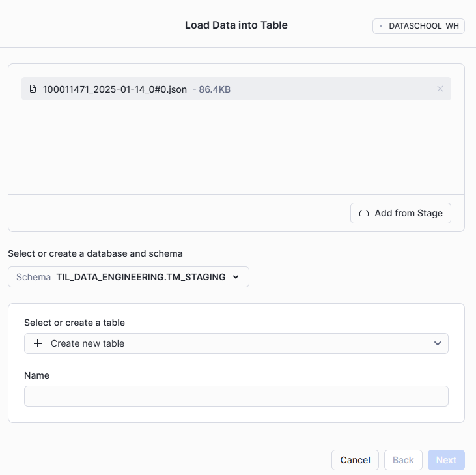Screen dimensions: 476x475
Task: Expand the table dropdown using its chevron arrow
Action: tap(438, 343)
